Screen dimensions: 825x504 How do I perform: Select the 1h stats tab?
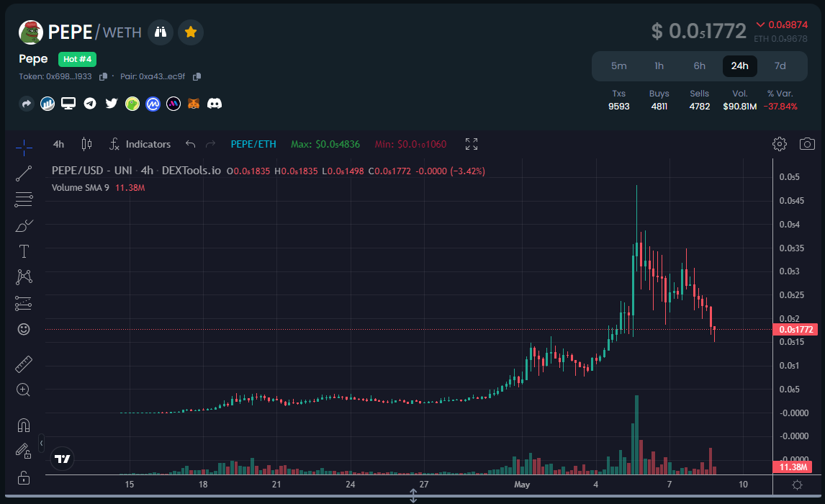[659, 66]
